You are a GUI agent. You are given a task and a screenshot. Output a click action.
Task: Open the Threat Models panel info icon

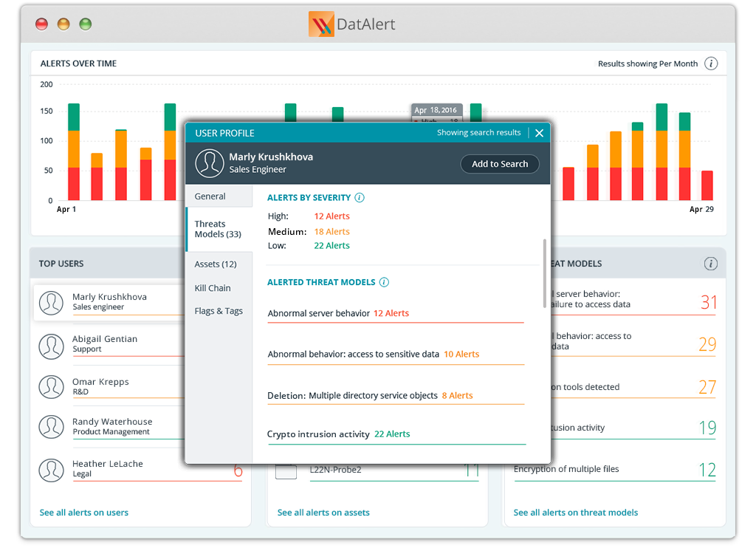711,263
